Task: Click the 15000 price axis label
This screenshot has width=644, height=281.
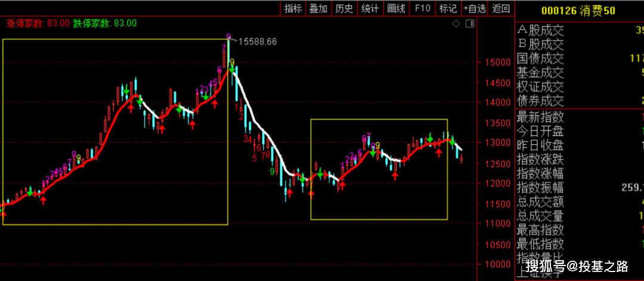Action: point(493,63)
